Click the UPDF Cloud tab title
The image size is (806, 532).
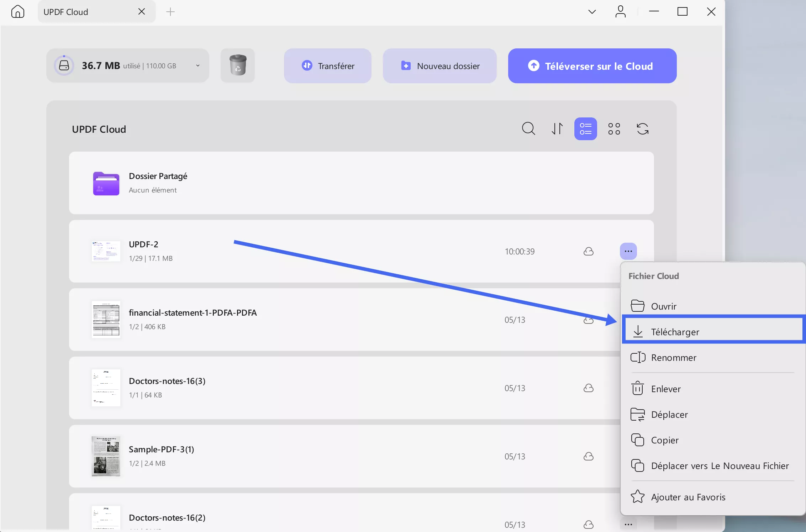[x=66, y=12]
